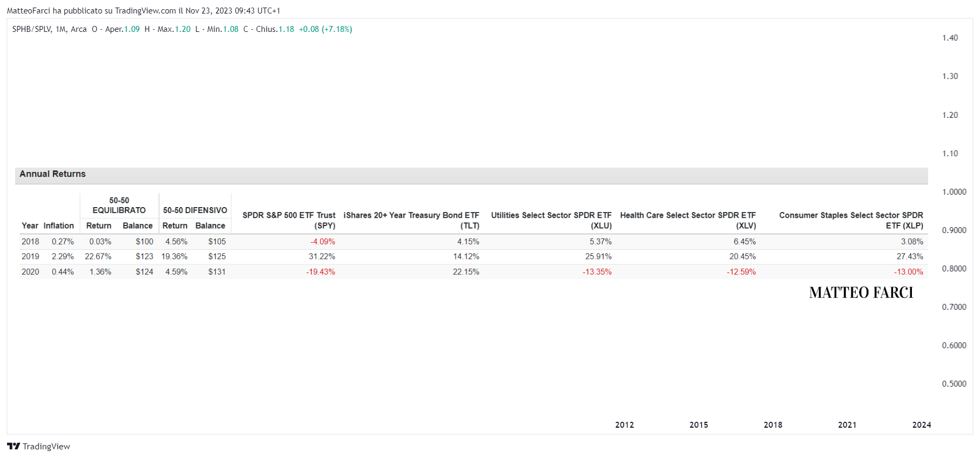Click the Utilities Select Sector SPDR ETF header
This screenshot has height=458, width=980.
click(551, 221)
